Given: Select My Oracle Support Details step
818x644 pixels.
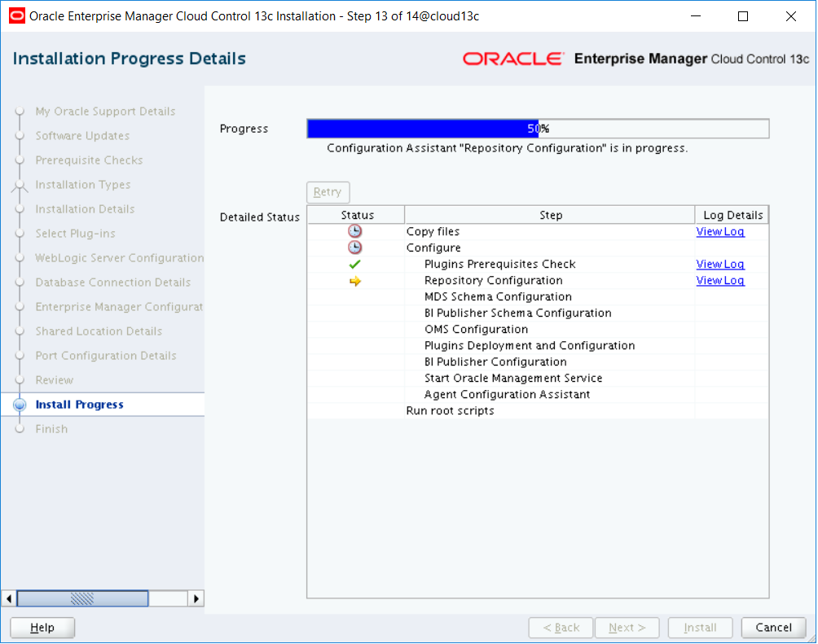Looking at the screenshot, I should 105,112.
